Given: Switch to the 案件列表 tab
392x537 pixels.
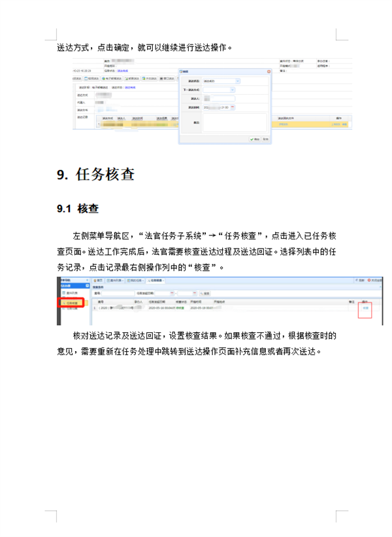Looking at the screenshot, I should tap(115, 281).
